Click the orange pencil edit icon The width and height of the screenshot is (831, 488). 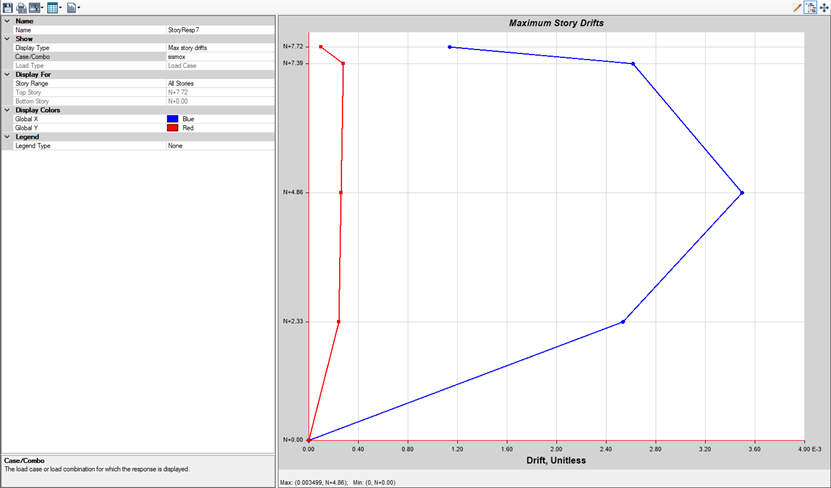coord(797,7)
